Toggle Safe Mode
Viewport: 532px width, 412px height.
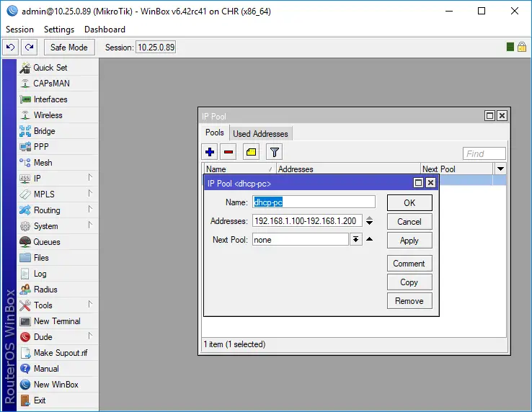pos(69,47)
